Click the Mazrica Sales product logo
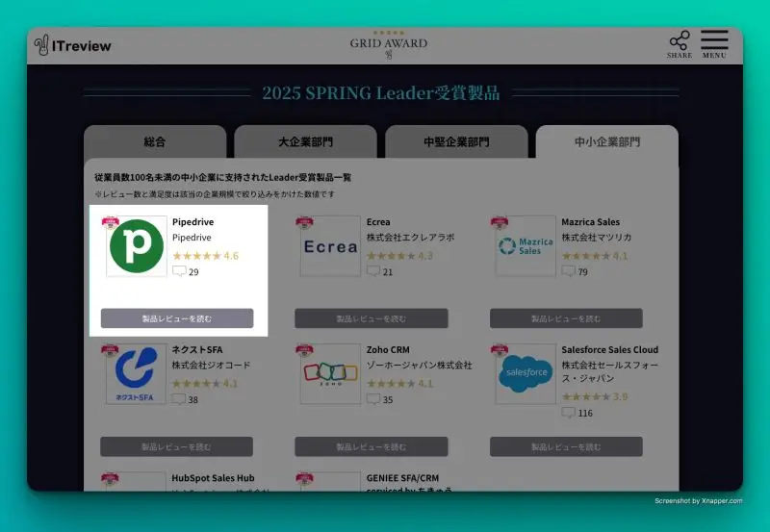770x532 pixels. point(526,246)
